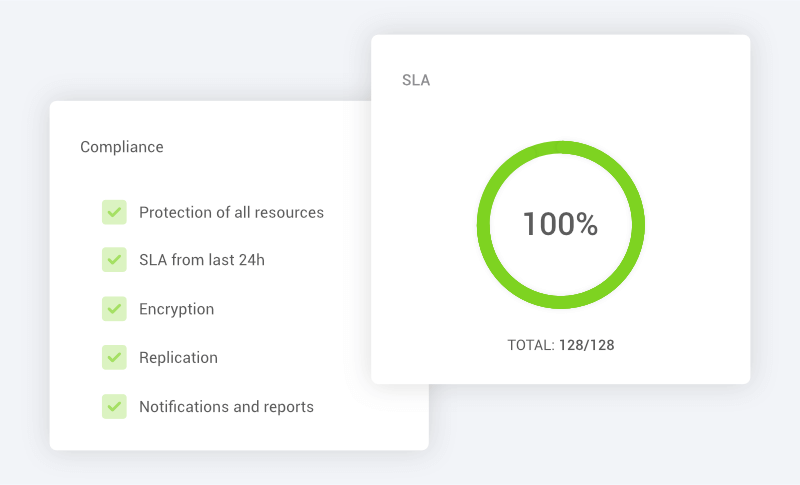Open the Compliance card heading
Image resolution: width=800 pixels, height=485 pixels.
pos(122,147)
